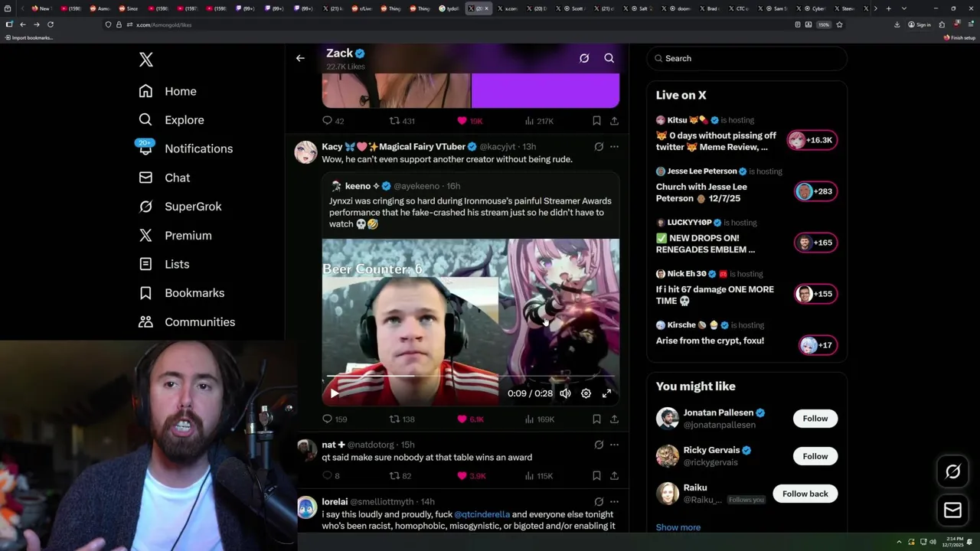Open the Home page
980x551 pixels.
click(168, 91)
